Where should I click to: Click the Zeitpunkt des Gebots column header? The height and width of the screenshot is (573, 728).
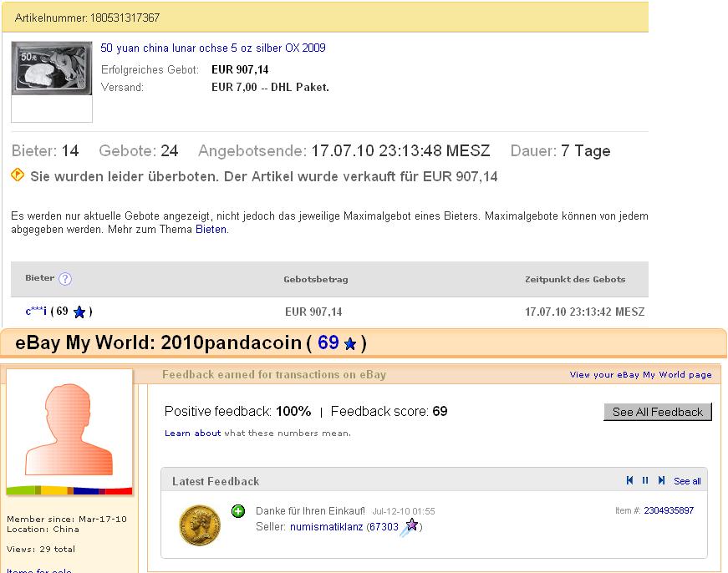click(575, 279)
